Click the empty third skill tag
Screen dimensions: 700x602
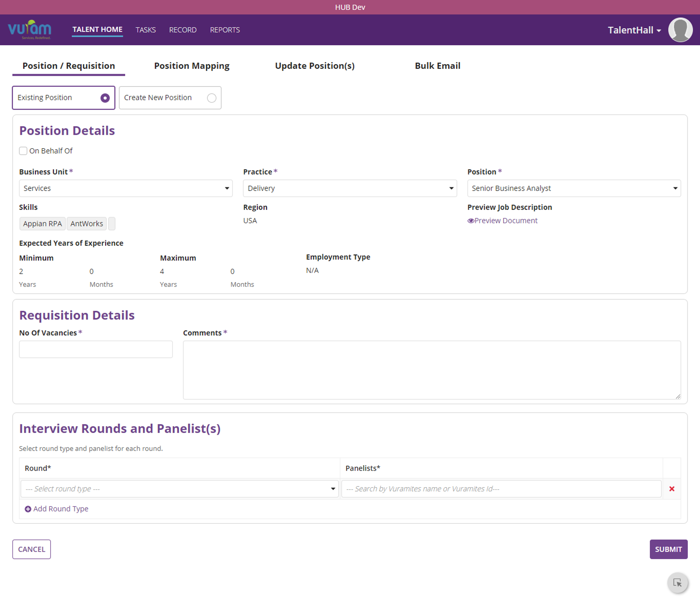click(x=112, y=224)
